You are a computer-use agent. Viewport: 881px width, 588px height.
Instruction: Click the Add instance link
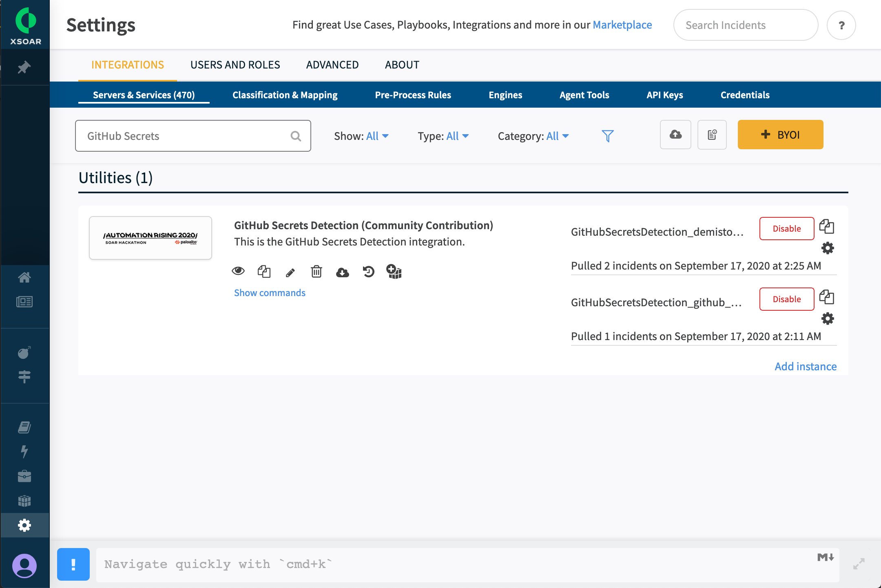[806, 367]
